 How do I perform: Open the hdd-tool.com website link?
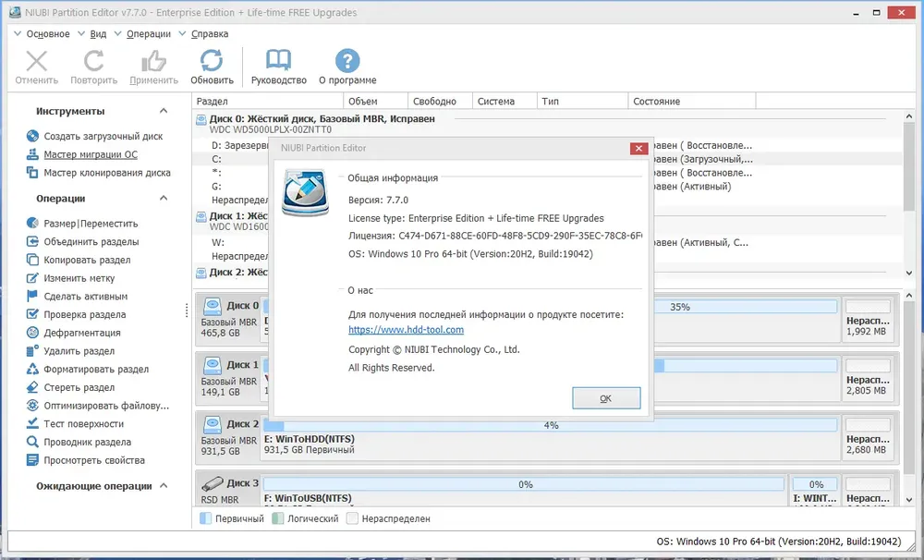pos(406,330)
